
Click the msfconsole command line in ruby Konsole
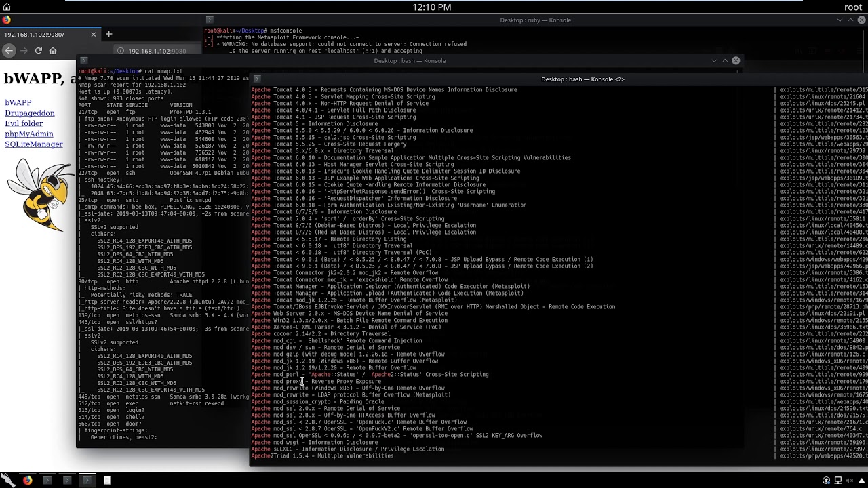253,31
